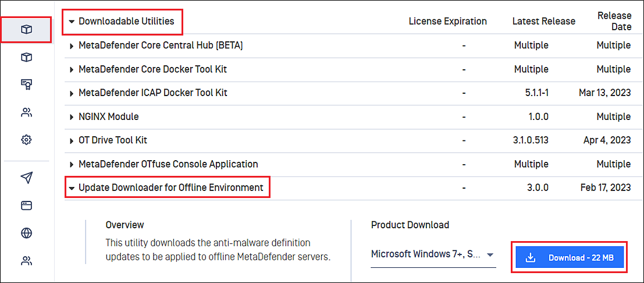Collapse the Downloadable Utilities section arrow
The width and height of the screenshot is (644, 283).
coord(72,21)
